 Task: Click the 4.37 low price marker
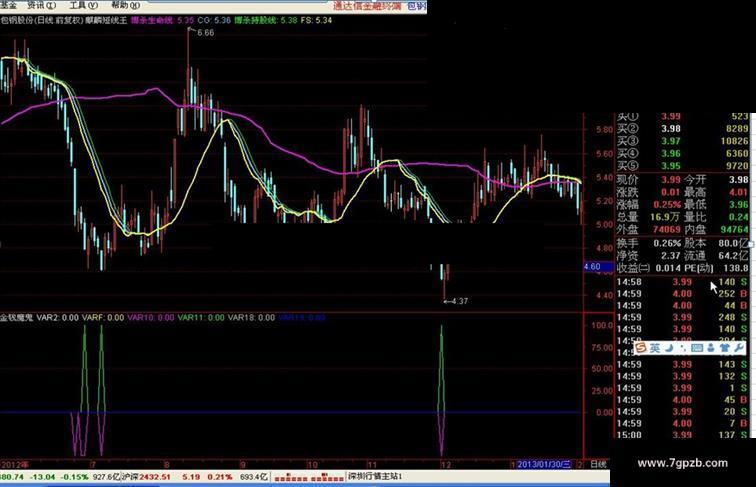459,301
